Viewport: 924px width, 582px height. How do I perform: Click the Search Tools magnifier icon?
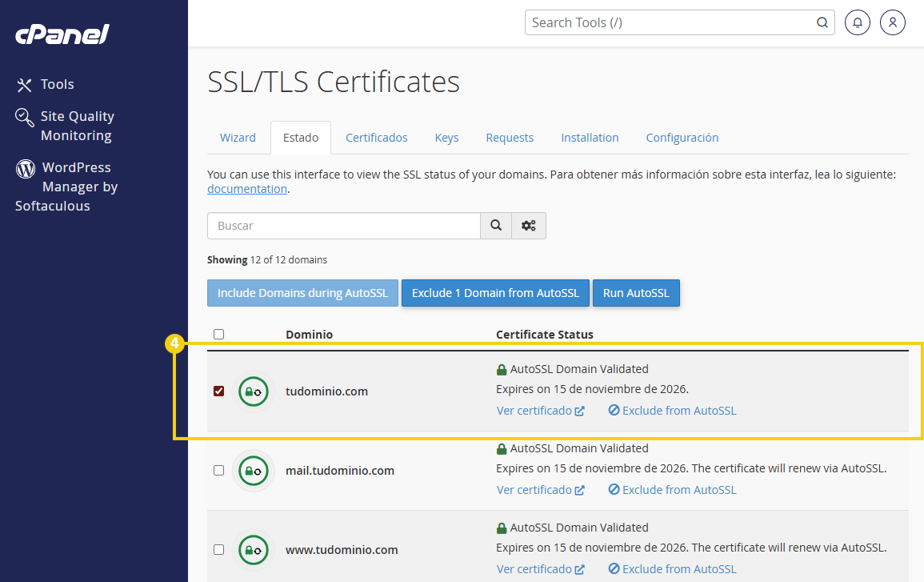(822, 22)
